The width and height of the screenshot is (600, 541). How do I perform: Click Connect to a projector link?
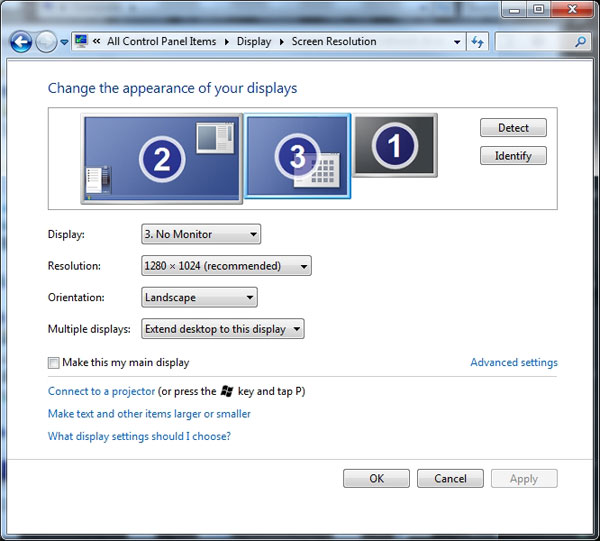pyautogui.click(x=101, y=391)
